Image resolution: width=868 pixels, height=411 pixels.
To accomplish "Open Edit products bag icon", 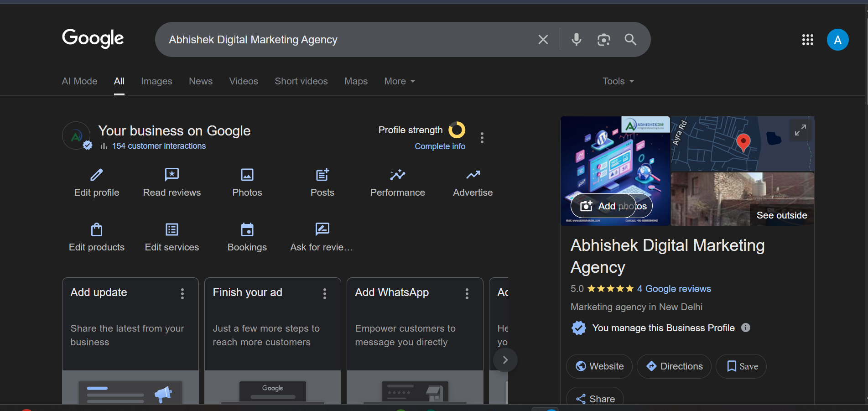I will pos(97,229).
